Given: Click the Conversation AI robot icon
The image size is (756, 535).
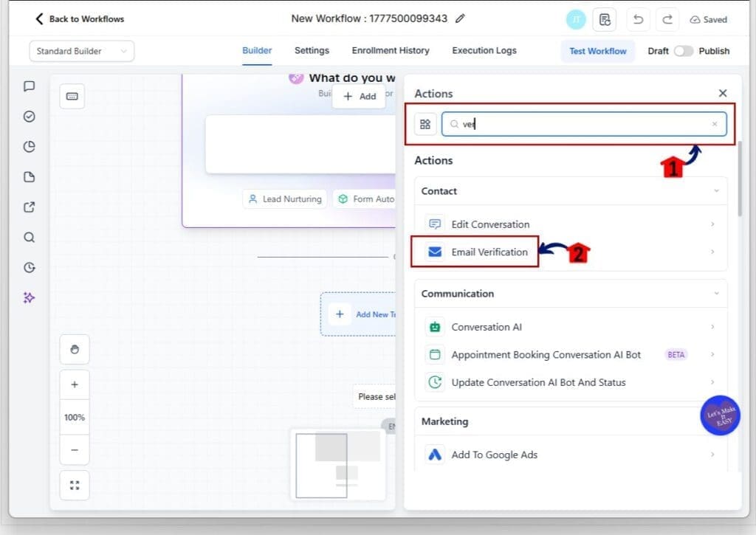Looking at the screenshot, I should (x=435, y=327).
